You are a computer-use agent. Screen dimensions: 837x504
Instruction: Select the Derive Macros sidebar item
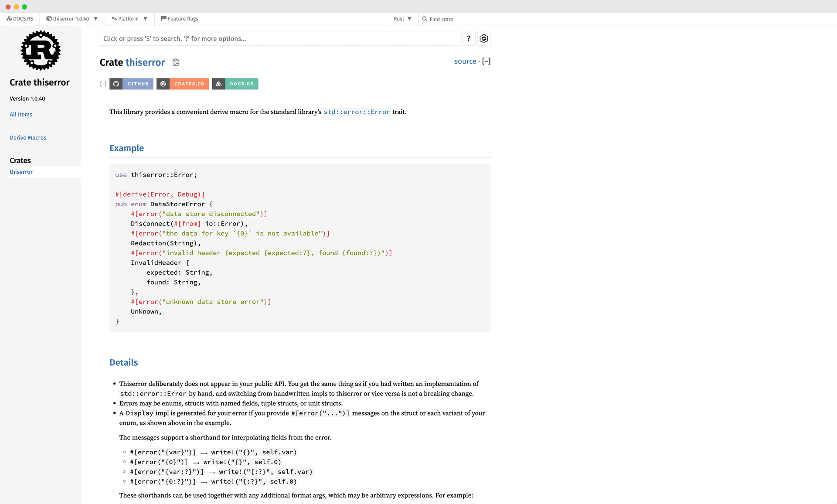[28, 138]
